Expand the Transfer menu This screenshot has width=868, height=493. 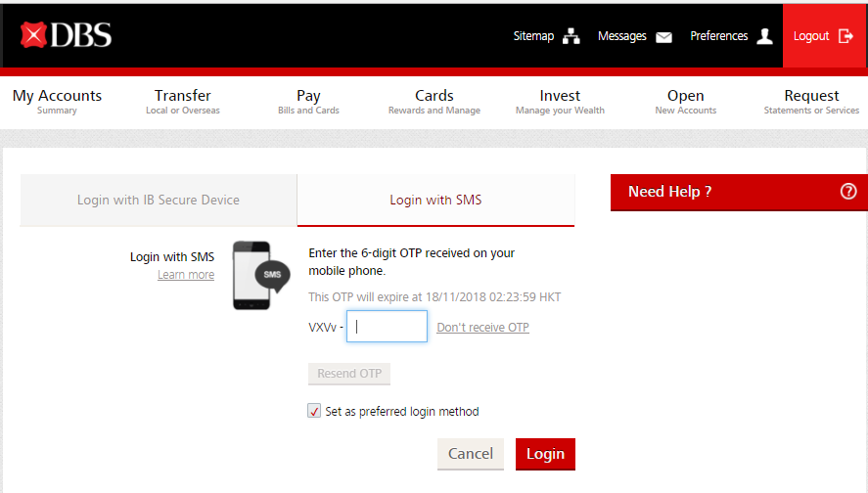183,101
